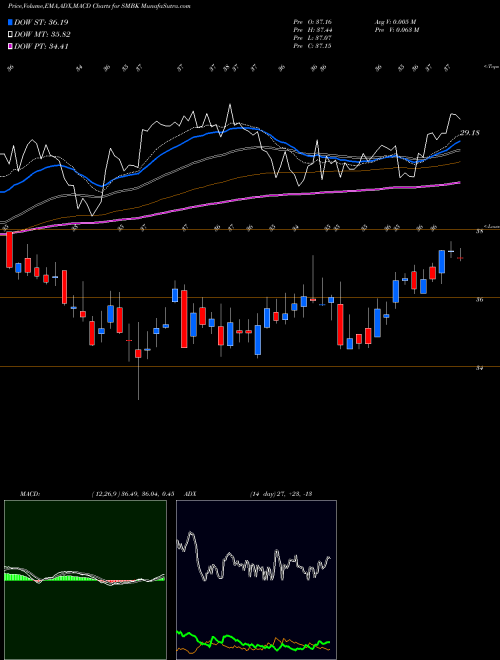Click the 'Pre O: 37.16' value
Image resolution: width=500 pixels, height=660 pixels.
click(312, 22)
